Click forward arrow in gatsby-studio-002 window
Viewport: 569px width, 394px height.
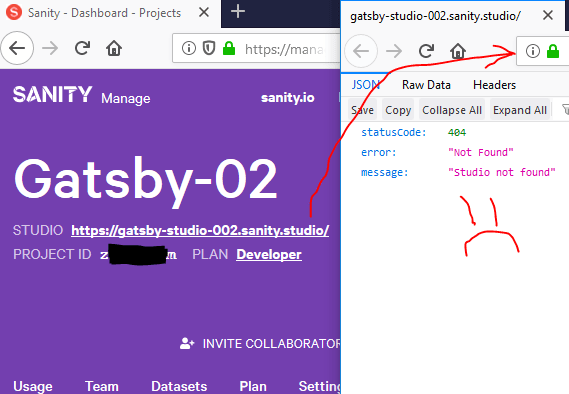coord(394,51)
